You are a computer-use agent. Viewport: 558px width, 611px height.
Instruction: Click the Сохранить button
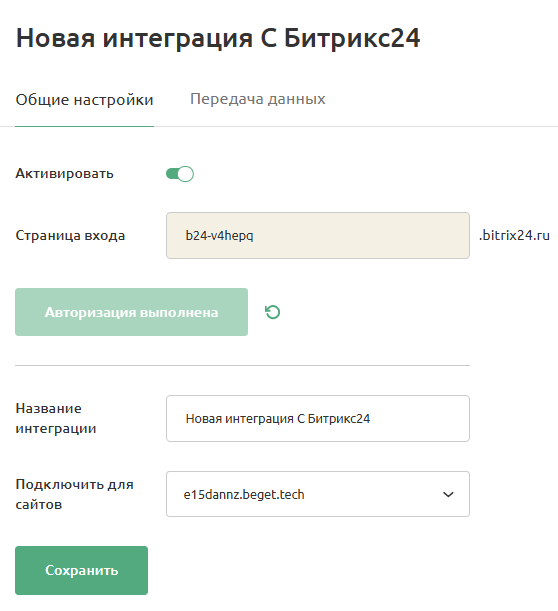(81, 570)
